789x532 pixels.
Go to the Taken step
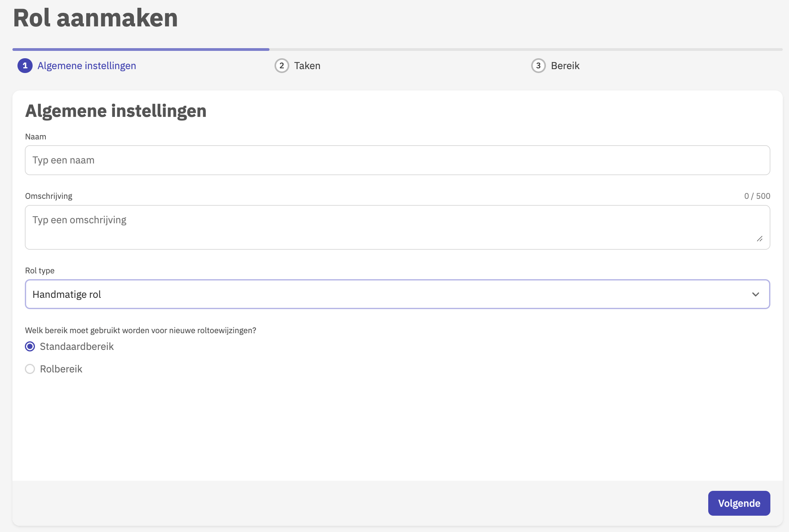coord(307,66)
